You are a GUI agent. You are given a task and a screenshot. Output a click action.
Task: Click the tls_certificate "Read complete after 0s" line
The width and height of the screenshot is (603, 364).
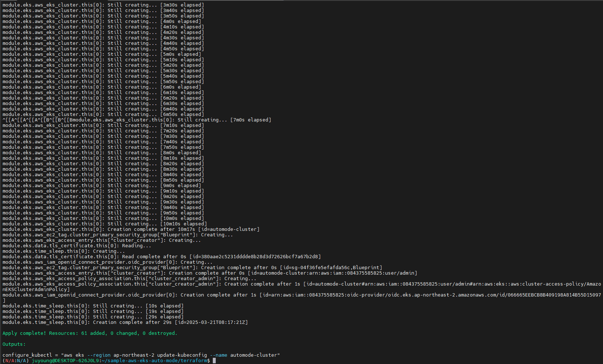pyautogui.click(x=162, y=256)
